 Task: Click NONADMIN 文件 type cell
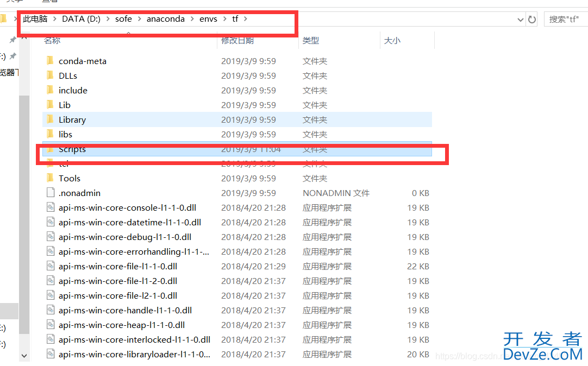(x=336, y=193)
